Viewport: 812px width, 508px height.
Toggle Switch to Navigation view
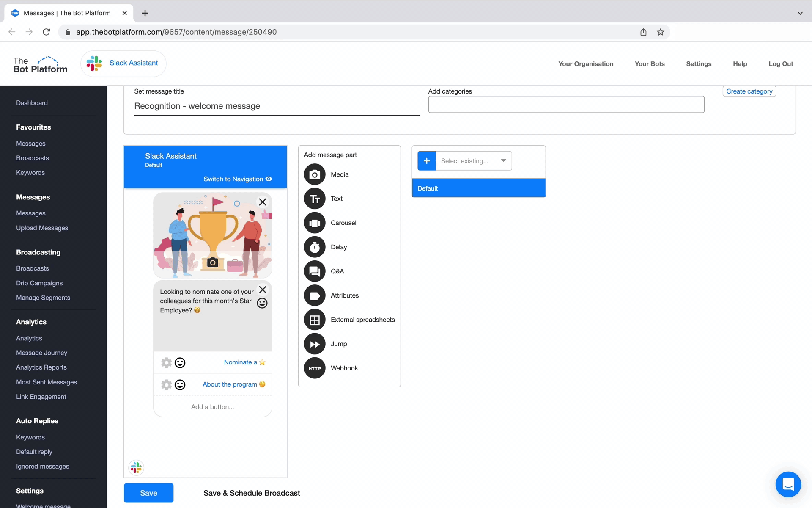click(x=237, y=179)
